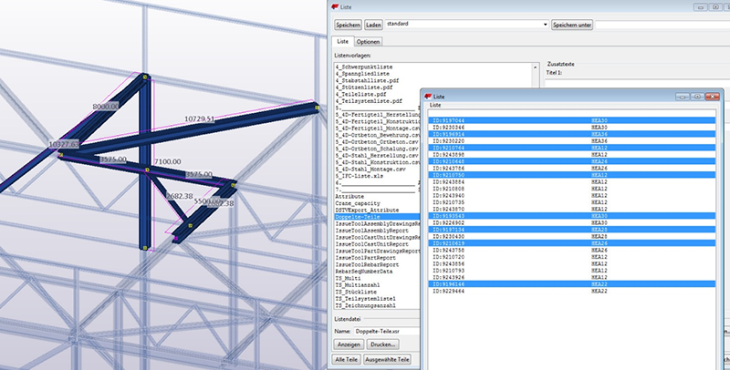The height and width of the screenshot is (370, 730).
Task: Click the Tekla icon in the front Liste title bar
Action: [428, 96]
